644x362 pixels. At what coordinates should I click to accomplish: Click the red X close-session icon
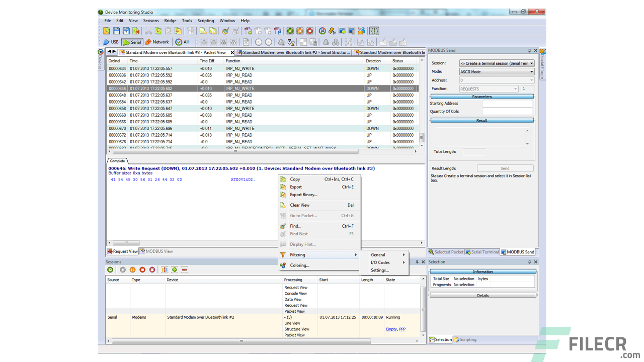(x=152, y=270)
